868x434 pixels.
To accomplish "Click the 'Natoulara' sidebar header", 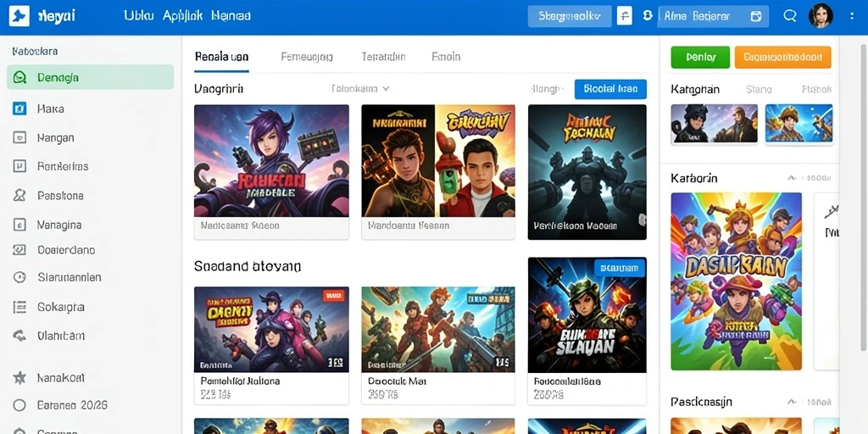I will pos(35,52).
